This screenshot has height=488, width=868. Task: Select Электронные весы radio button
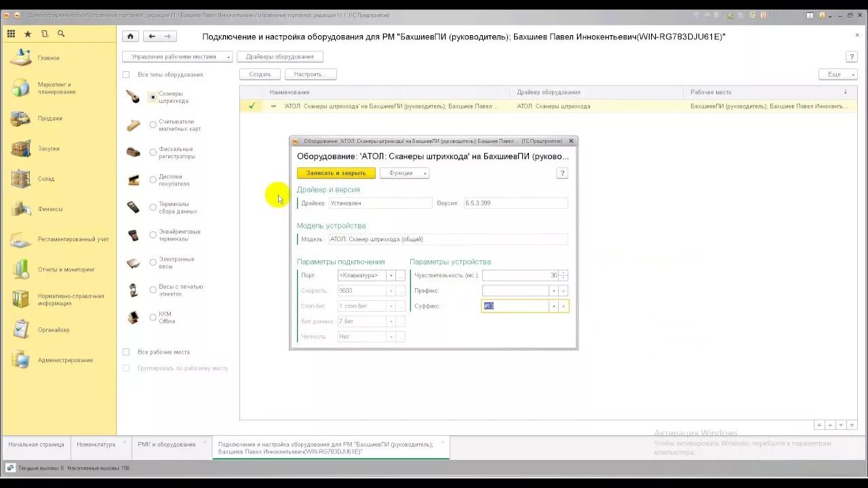click(x=153, y=262)
